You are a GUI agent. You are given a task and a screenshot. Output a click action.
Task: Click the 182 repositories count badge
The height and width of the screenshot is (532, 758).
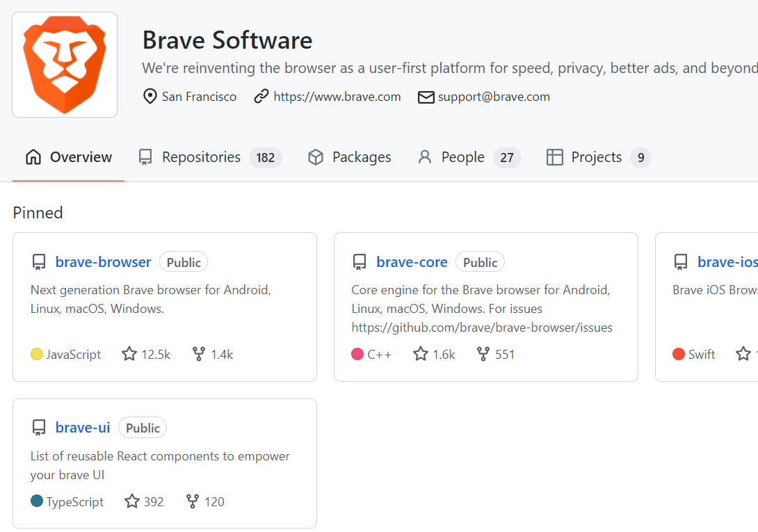266,158
